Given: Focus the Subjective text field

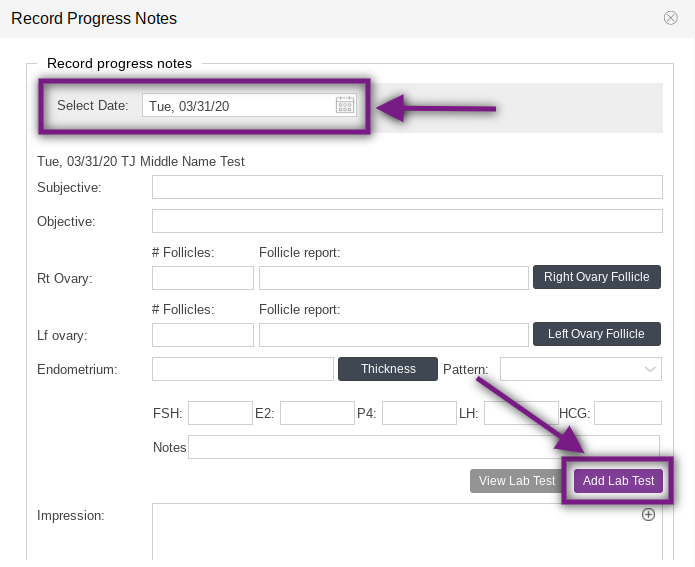Looking at the screenshot, I should [407, 187].
